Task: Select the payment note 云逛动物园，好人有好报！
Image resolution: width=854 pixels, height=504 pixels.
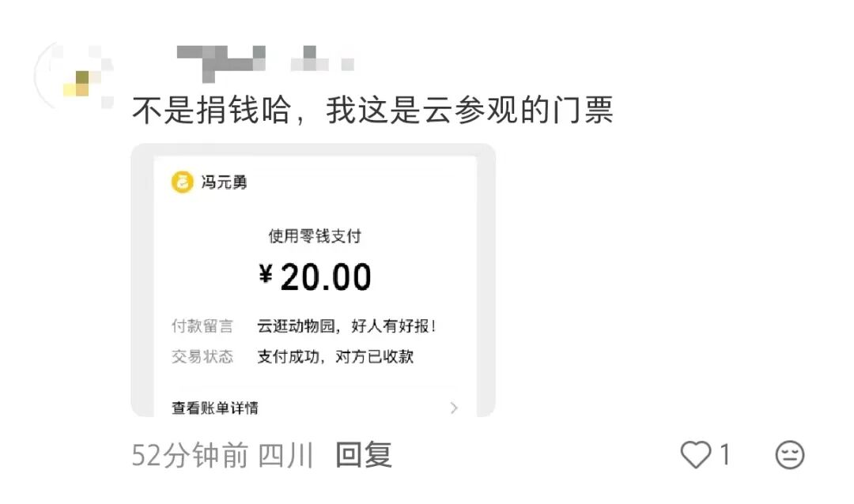Action: pos(346,325)
